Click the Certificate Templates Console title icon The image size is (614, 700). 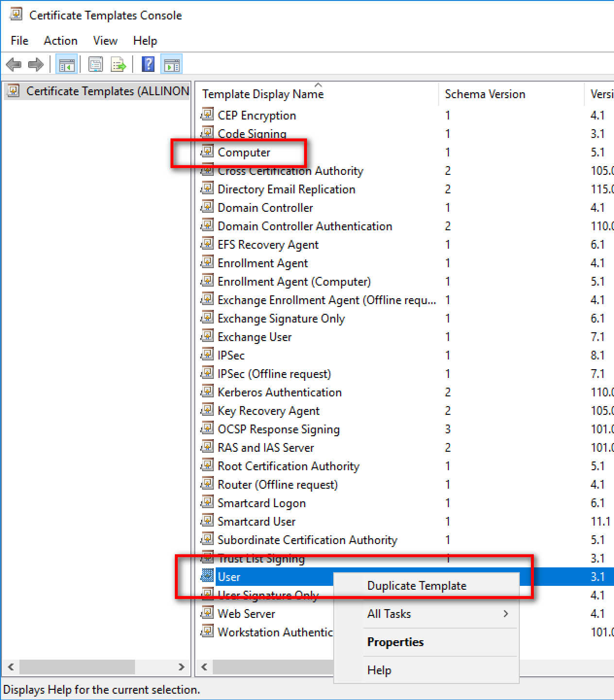(16, 15)
